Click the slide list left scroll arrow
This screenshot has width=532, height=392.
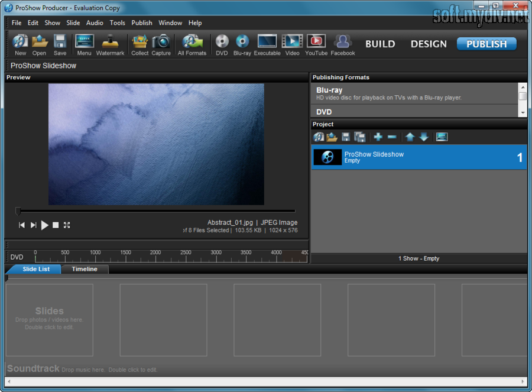click(9, 381)
